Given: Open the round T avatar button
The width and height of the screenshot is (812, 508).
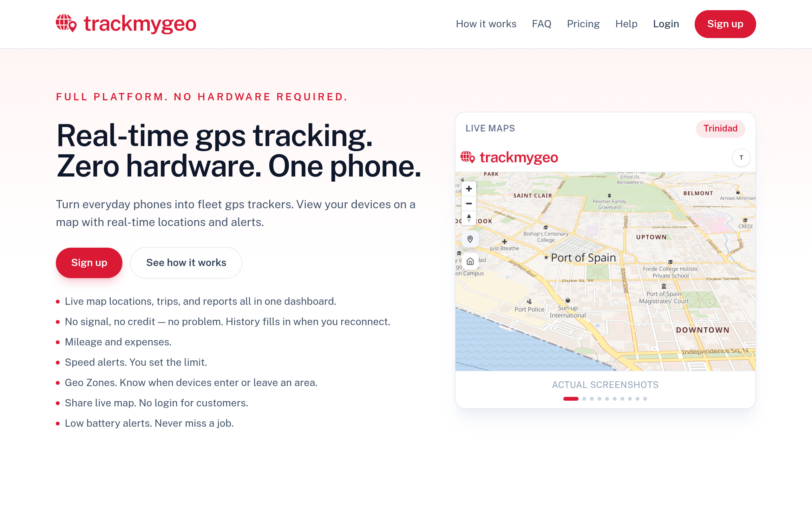Looking at the screenshot, I should click(741, 157).
